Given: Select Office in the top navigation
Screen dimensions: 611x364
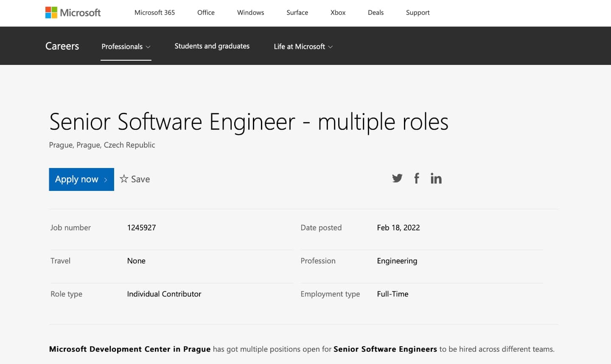Looking at the screenshot, I should pyautogui.click(x=206, y=12).
